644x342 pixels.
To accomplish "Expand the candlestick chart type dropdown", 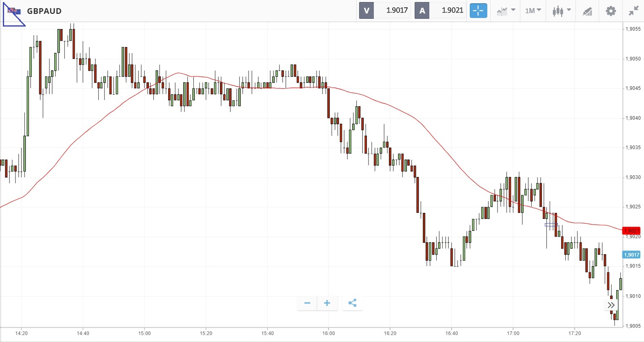I will tap(562, 11).
